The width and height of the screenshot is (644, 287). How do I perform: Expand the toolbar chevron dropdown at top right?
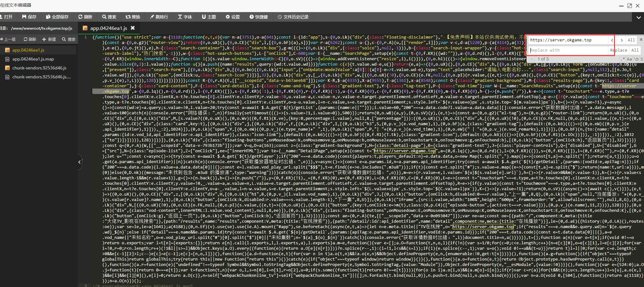638,18
